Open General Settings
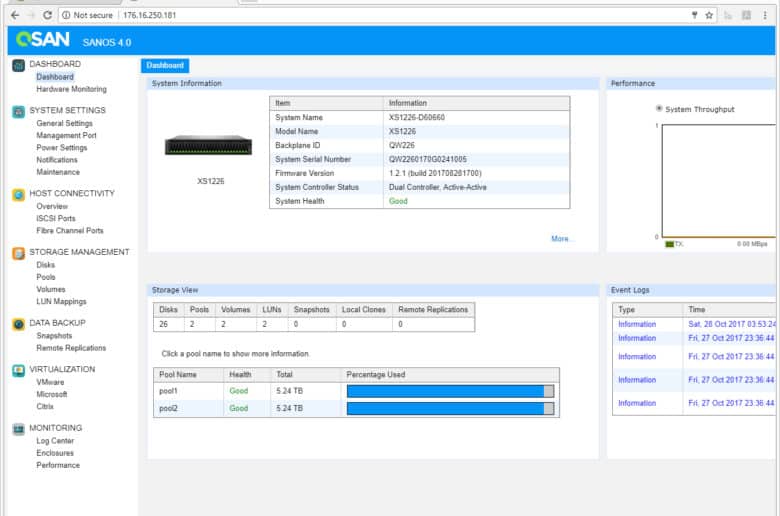This screenshot has height=516, width=780. 64,123
